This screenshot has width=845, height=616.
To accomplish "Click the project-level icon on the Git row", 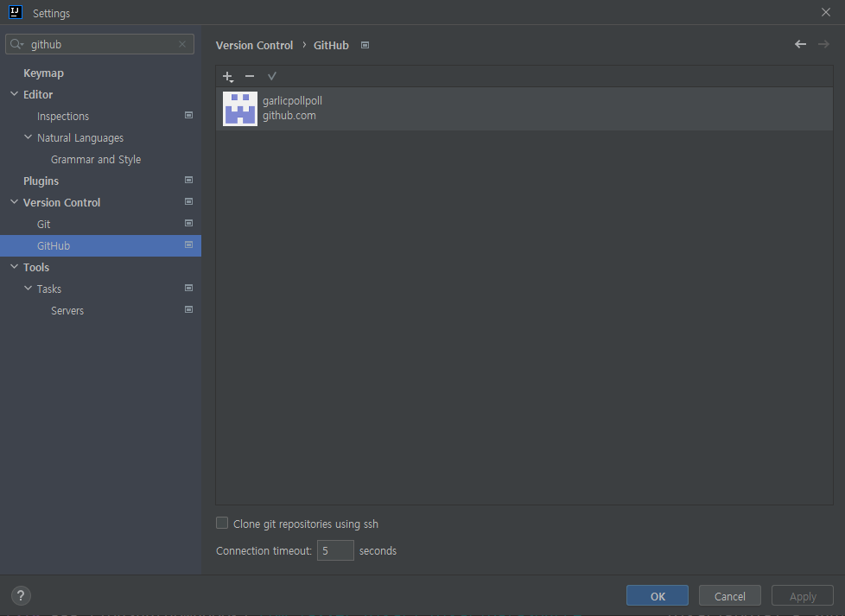I will point(188,223).
